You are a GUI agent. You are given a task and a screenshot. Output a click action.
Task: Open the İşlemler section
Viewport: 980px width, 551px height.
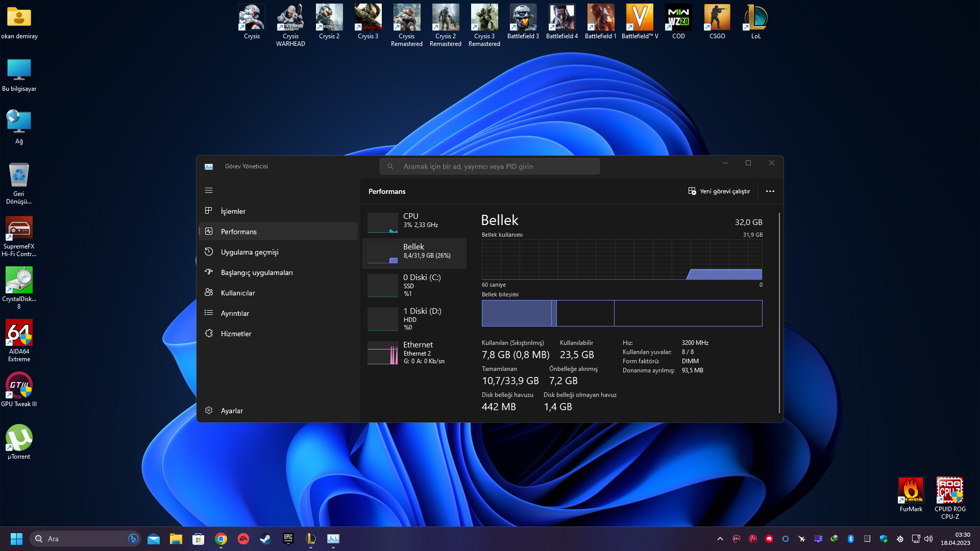pos(233,211)
